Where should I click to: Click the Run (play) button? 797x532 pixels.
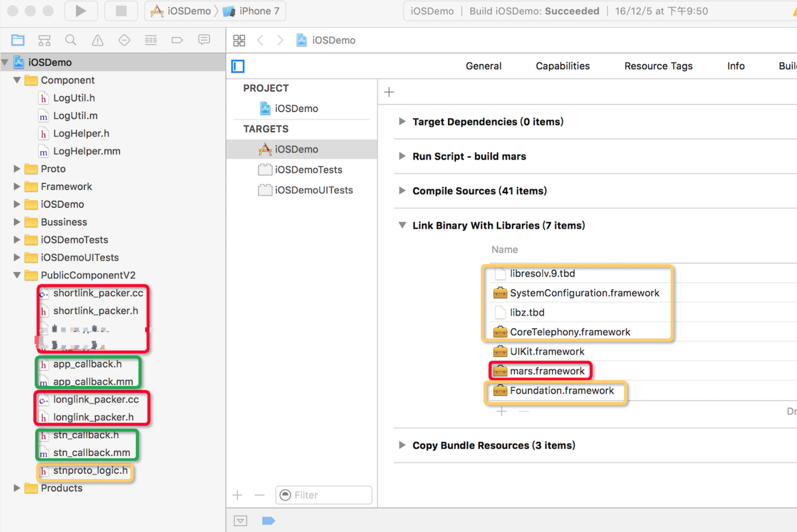point(81,11)
